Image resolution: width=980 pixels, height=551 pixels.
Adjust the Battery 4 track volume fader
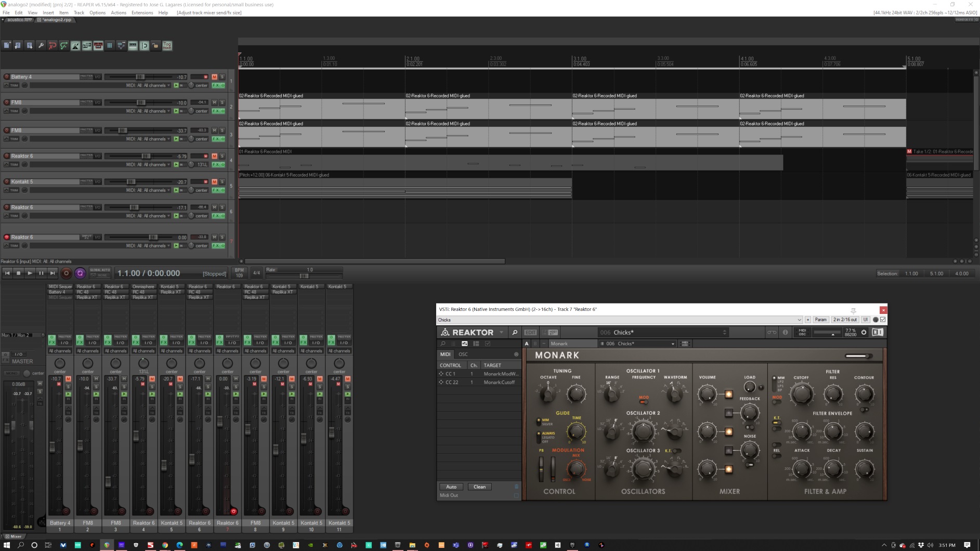tap(140, 77)
